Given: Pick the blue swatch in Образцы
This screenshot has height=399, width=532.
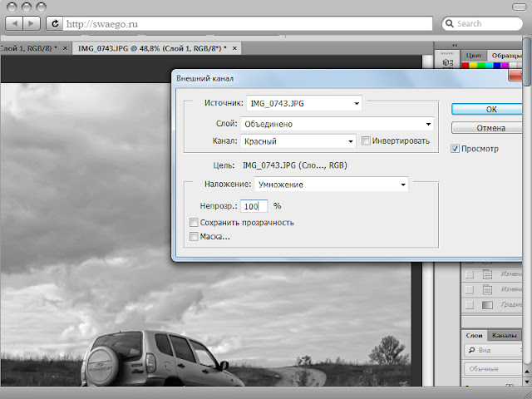Looking at the screenshot, I should (x=497, y=65).
